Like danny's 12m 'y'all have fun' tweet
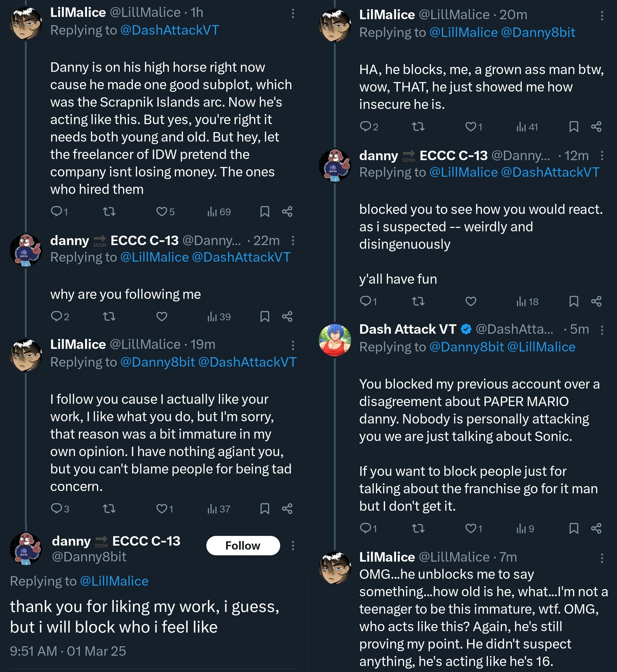 (x=471, y=302)
